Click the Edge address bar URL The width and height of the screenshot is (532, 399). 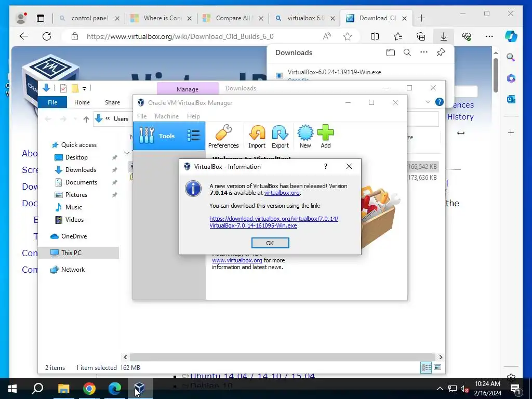click(x=180, y=36)
